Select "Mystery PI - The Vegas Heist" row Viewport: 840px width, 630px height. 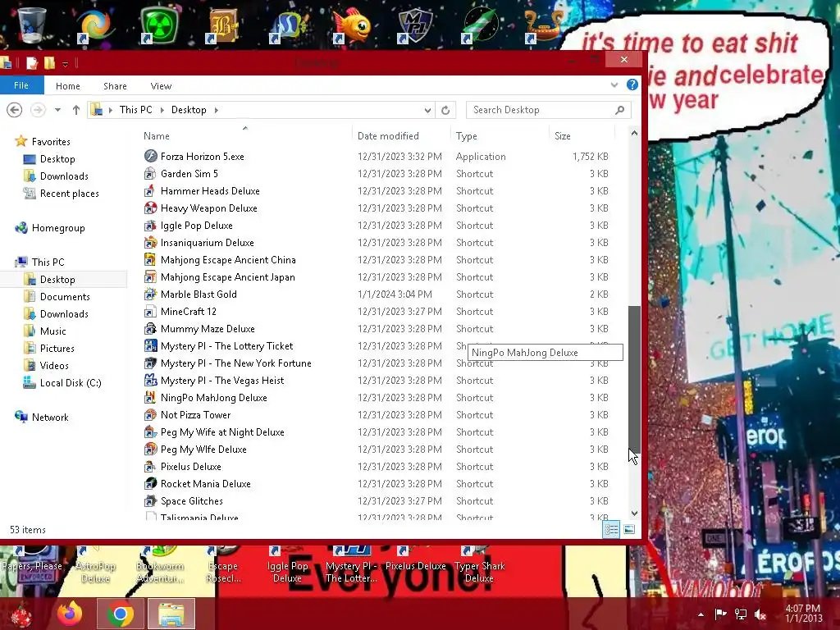coord(377,381)
